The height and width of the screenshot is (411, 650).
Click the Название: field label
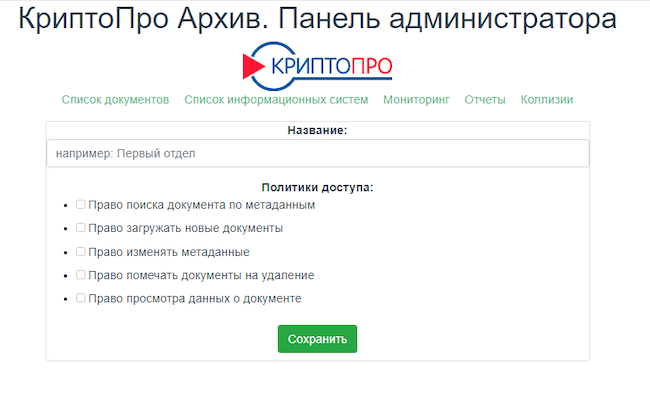pos(318,130)
